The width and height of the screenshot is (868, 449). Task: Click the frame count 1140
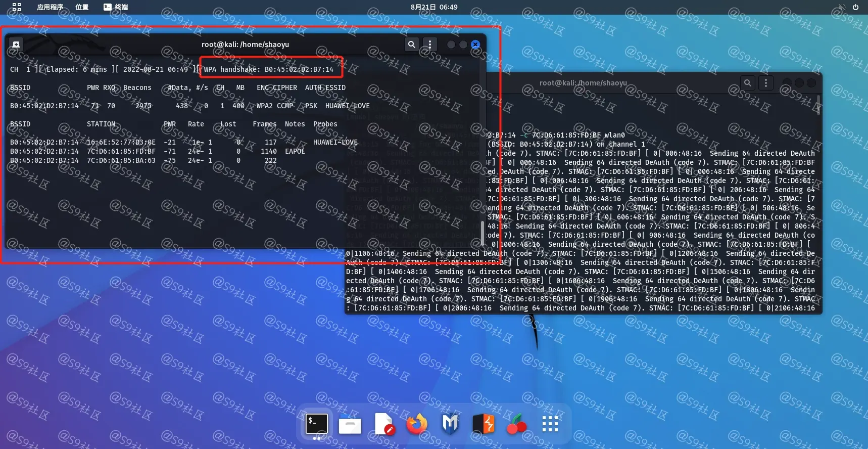269,151
